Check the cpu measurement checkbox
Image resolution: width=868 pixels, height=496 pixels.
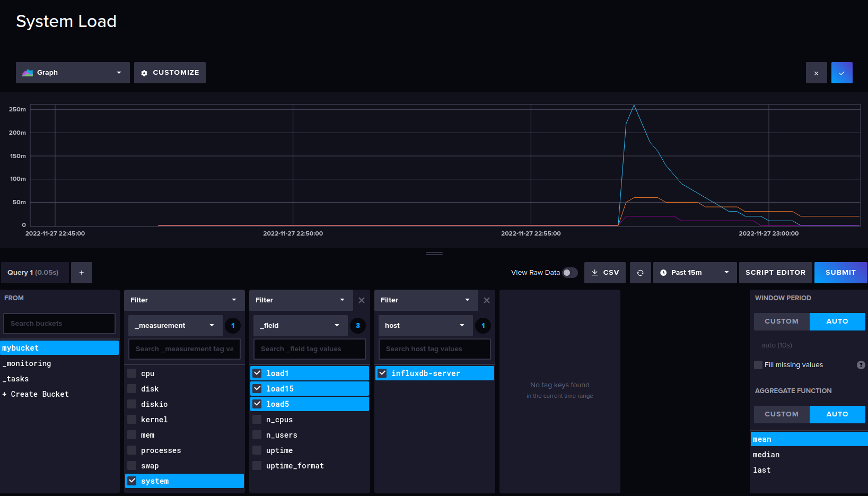[132, 373]
